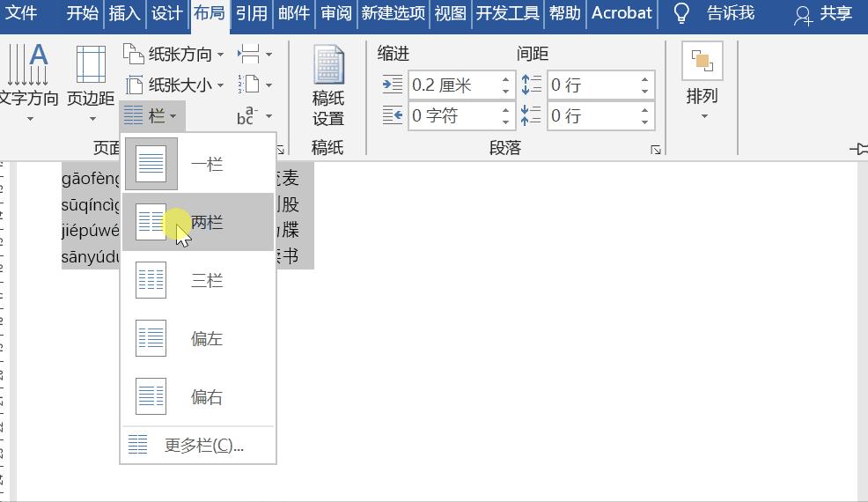868x502 pixels.
Task: Open the 文件 tab
Action: 20,12
